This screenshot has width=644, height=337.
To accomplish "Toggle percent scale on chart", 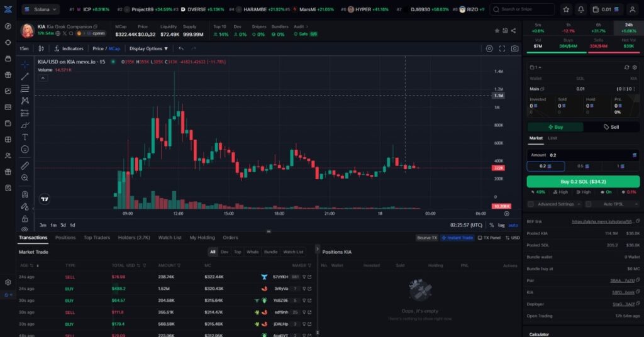I will (x=492, y=225).
